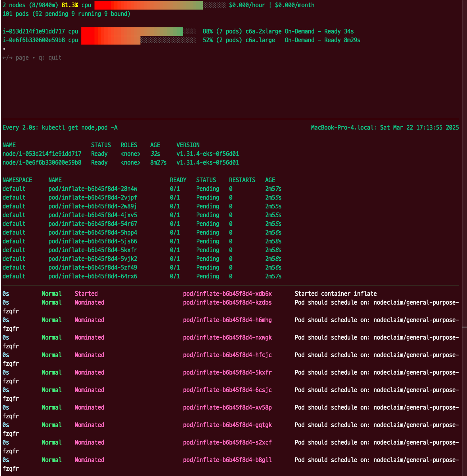Click event pod/inflate-b6b45f8d4-hfcjc

click(227, 355)
